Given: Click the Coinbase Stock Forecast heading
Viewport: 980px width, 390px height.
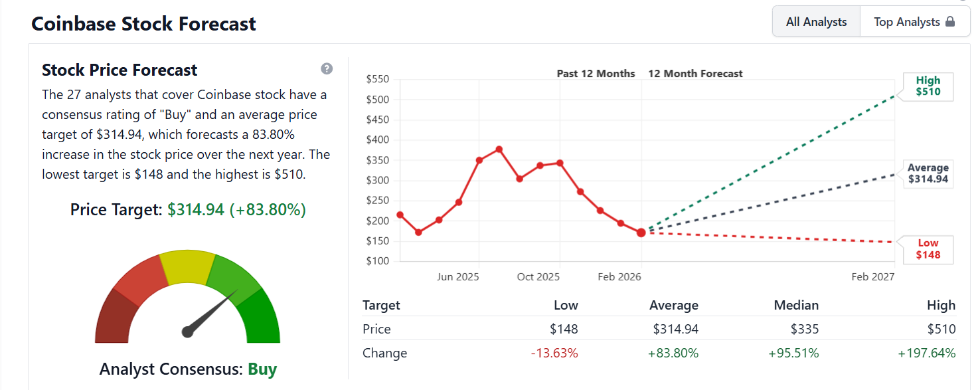Looking at the screenshot, I should coord(143,24).
